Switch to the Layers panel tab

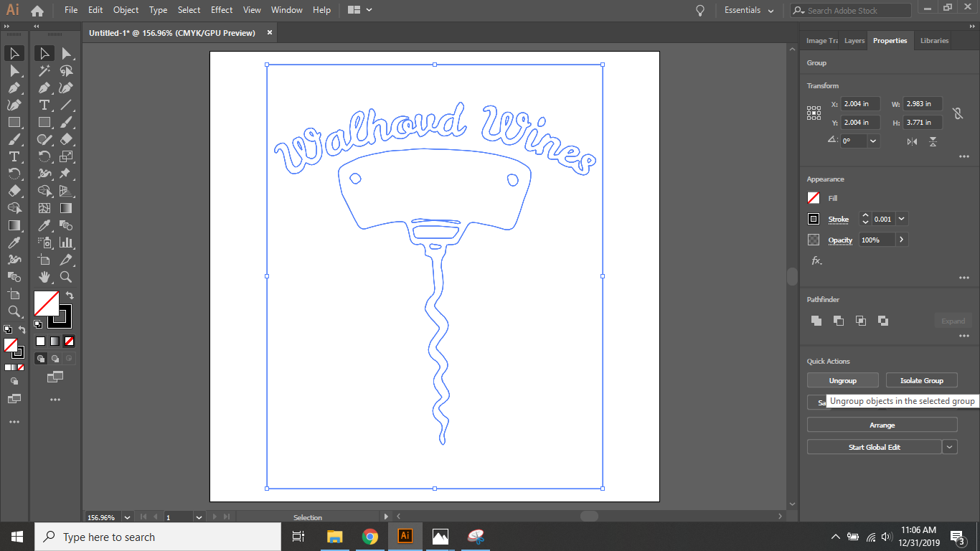pyautogui.click(x=854, y=41)
